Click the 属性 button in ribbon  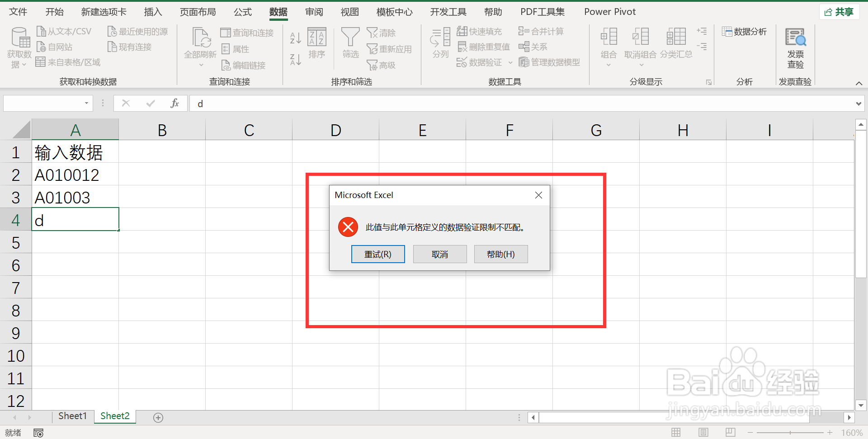(x=235, y=49)
